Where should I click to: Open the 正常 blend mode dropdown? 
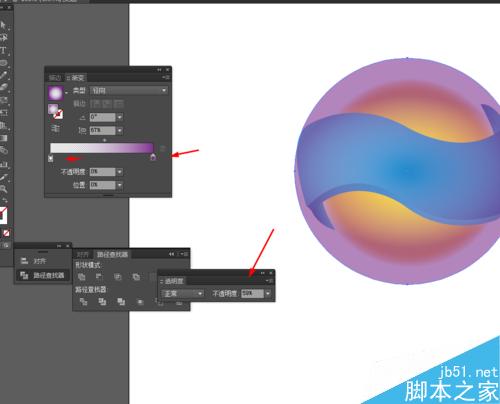click(182, 293)
